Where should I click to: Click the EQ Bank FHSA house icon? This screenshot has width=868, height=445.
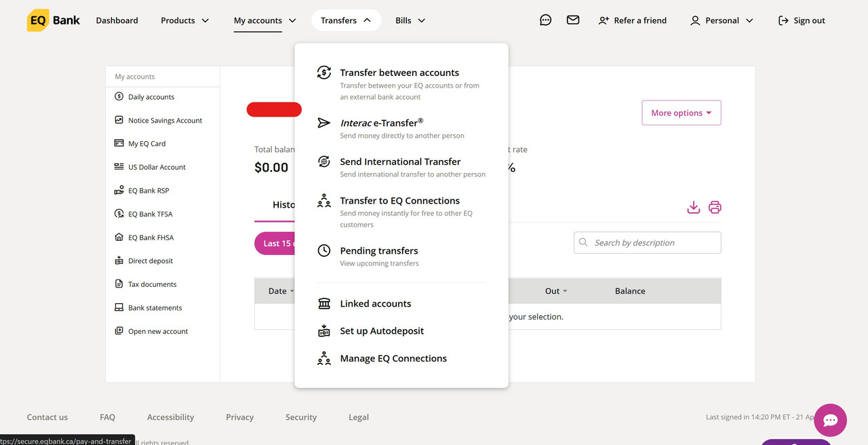[x=119, y=237]
